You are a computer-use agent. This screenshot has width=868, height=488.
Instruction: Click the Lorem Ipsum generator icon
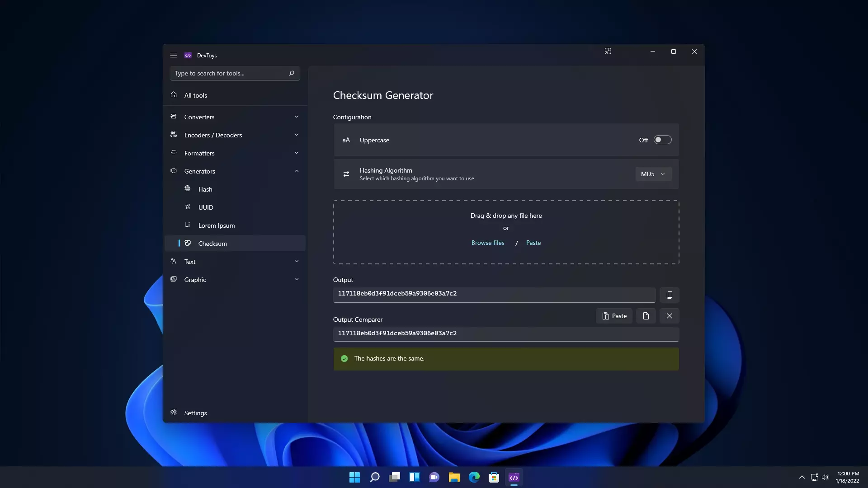coord(188,225)
